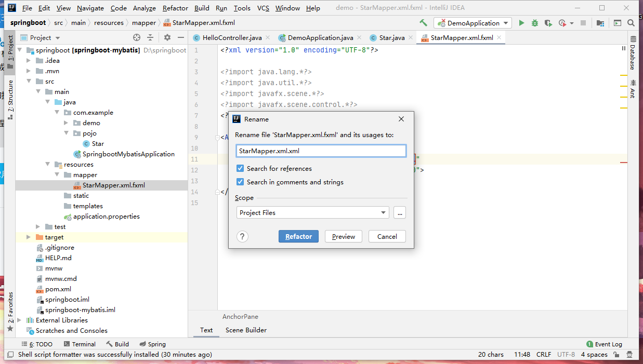
Task: Click the Run with Profiler icon
Action: coord(562,23)
